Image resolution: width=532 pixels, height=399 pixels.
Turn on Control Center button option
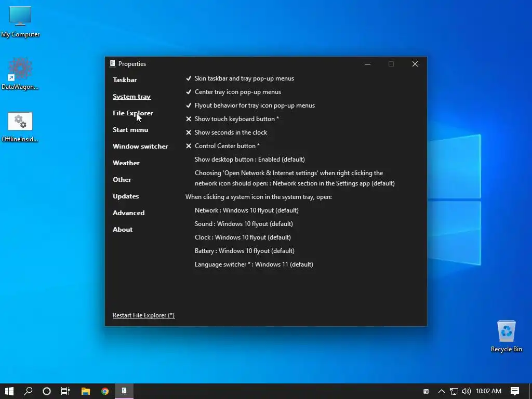tap(222, 146)
